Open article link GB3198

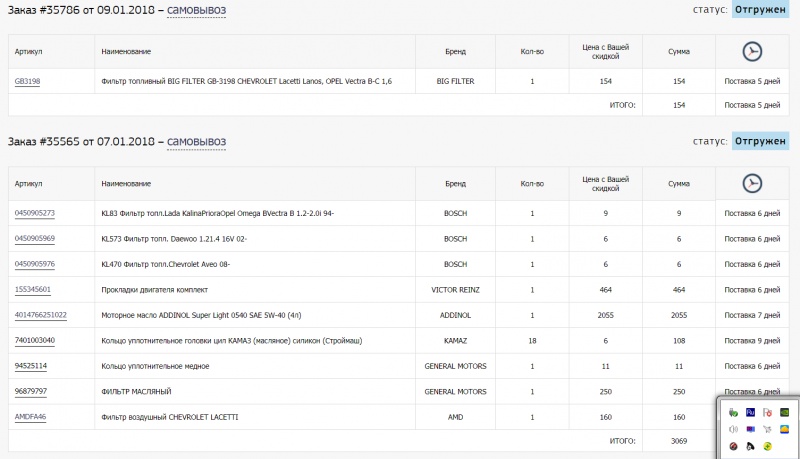(27, 81)
